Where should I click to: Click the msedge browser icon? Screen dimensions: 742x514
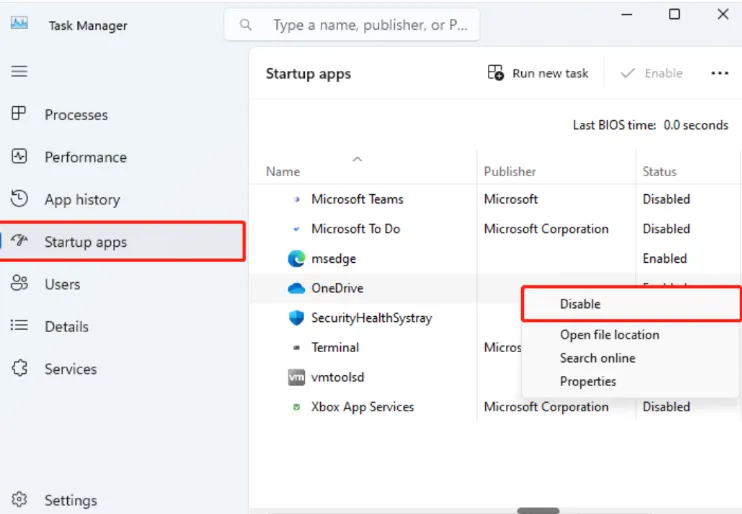[297, 258]
